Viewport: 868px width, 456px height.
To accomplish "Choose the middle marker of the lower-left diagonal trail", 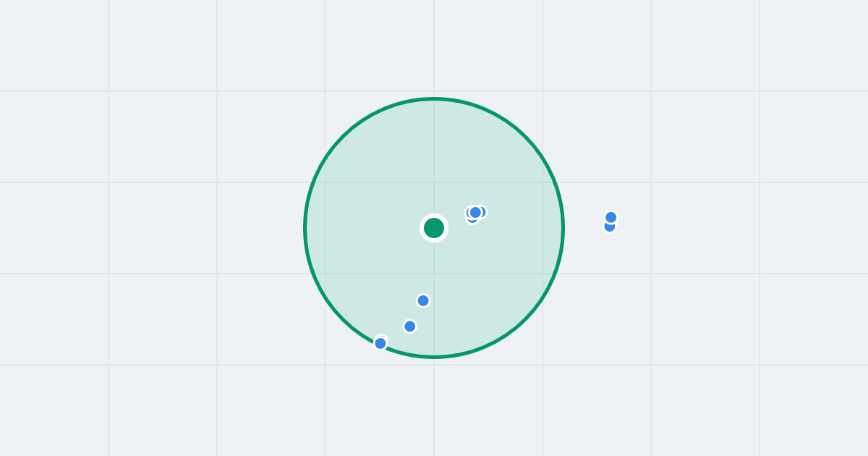I will click(410, 326).
